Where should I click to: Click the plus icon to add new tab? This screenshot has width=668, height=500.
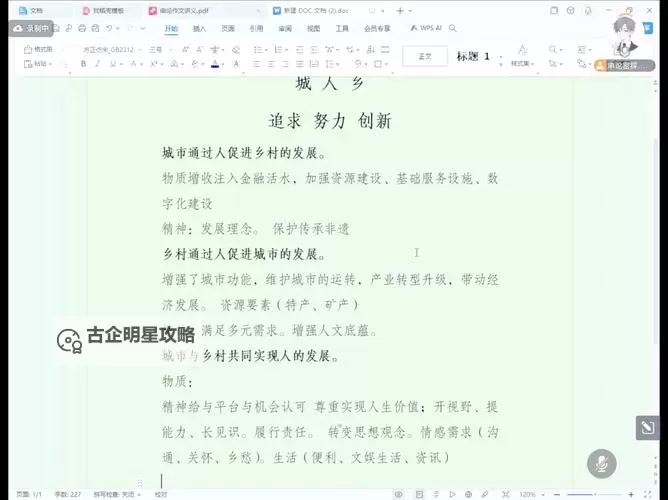click(400, 11)
